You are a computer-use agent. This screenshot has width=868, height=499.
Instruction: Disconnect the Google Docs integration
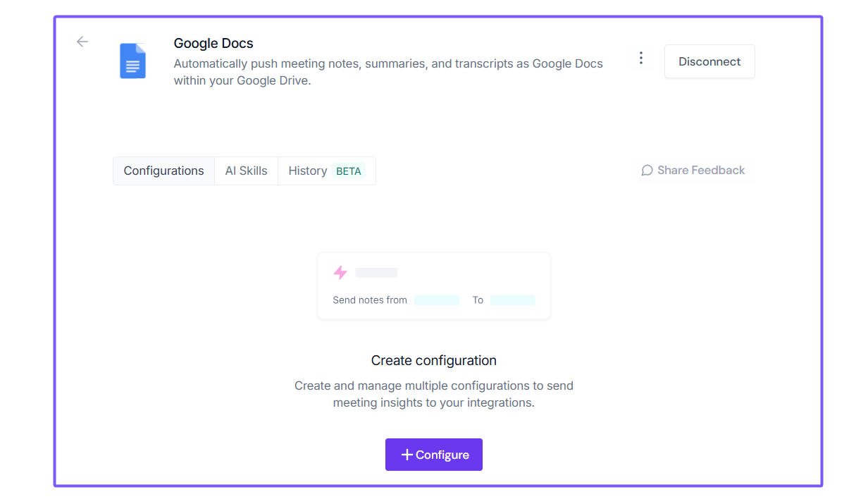click(709, 61)
